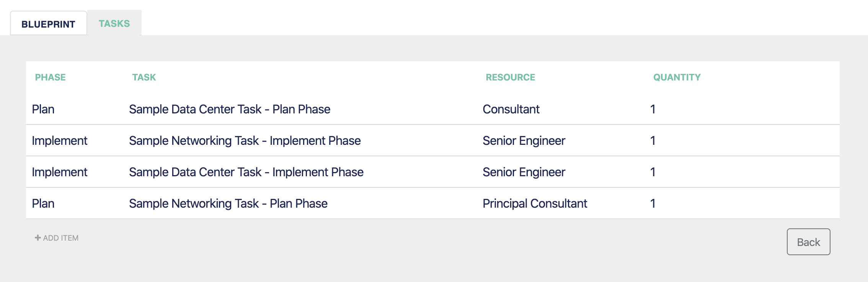This screenshot has width=868, height=282.
Task: Click the quantity value in Principal Consultant row
Action: [653, 203]
